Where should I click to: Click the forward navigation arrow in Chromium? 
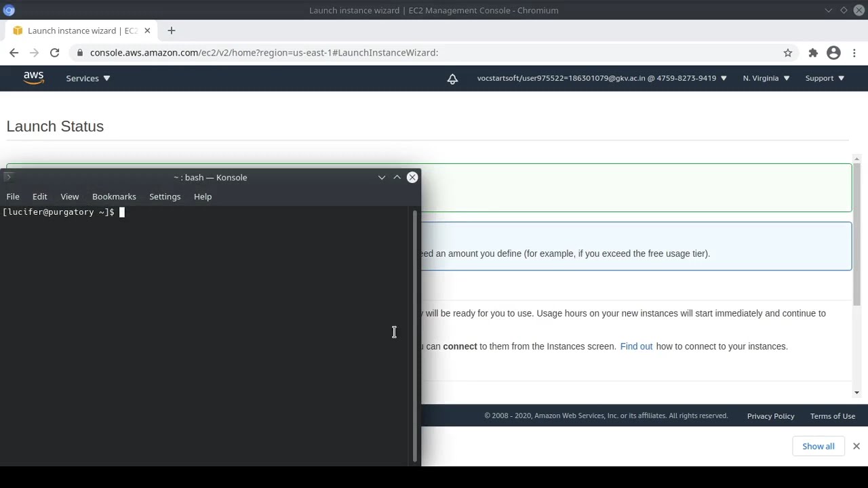click(x=34, y=53)
